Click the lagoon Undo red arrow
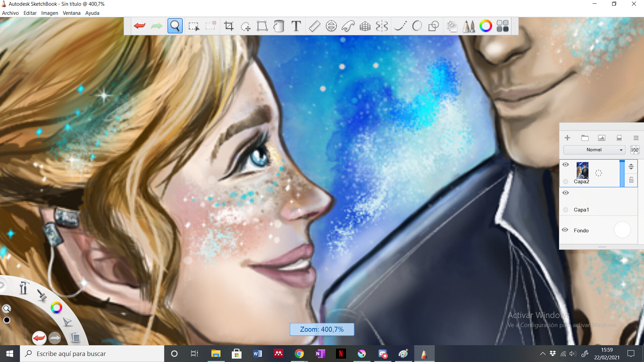 [39, 337]
